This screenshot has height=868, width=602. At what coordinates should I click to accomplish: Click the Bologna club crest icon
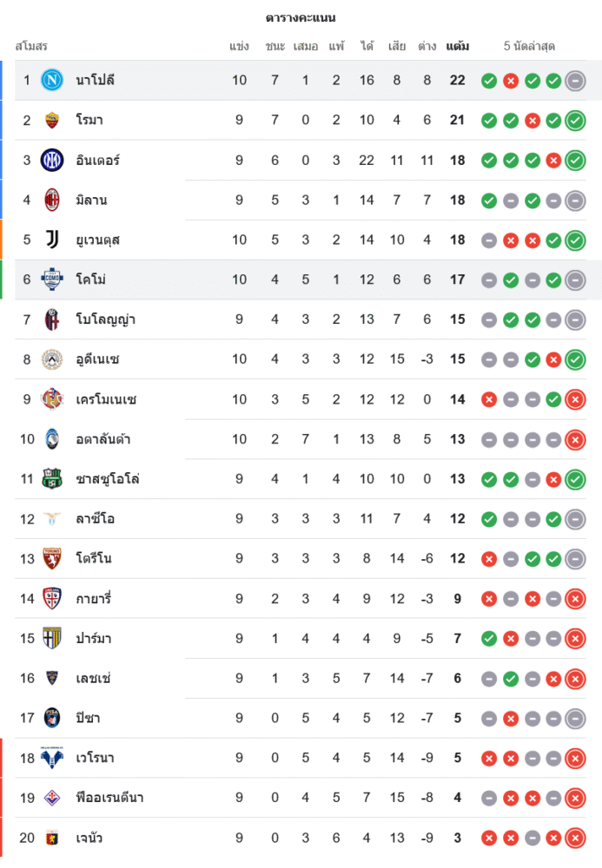(x=52, y=319)
